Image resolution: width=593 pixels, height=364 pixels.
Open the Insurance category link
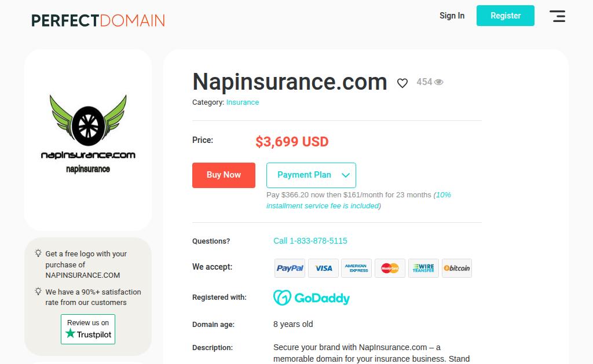click(243, 102)
